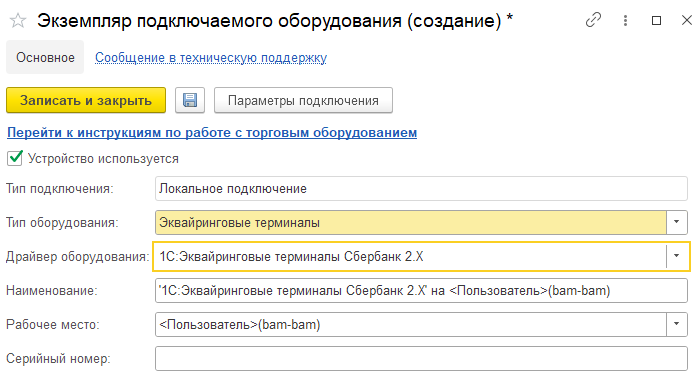The image size is (700, 380).
Task: Maximize the equipment form window
Action: (656, 20)
